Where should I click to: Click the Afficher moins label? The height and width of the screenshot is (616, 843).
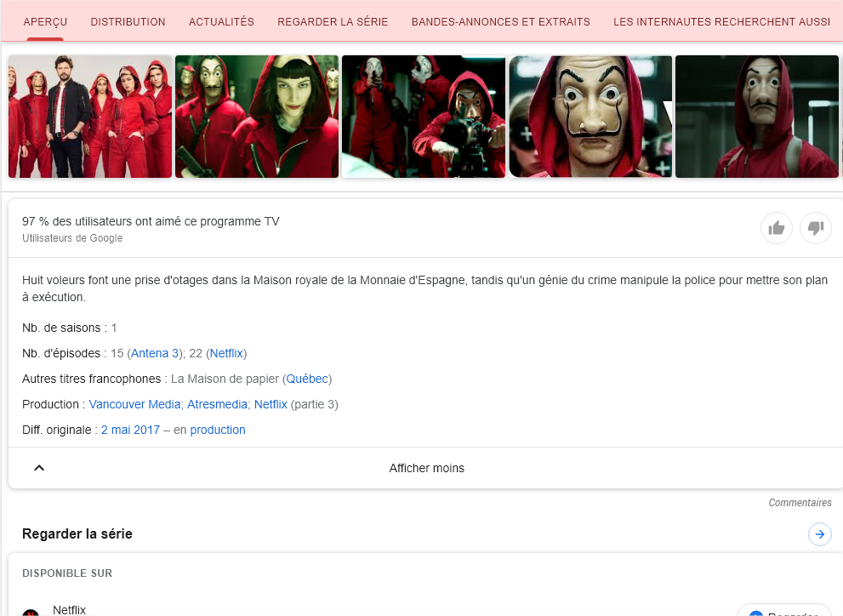(x=426, y=468)
